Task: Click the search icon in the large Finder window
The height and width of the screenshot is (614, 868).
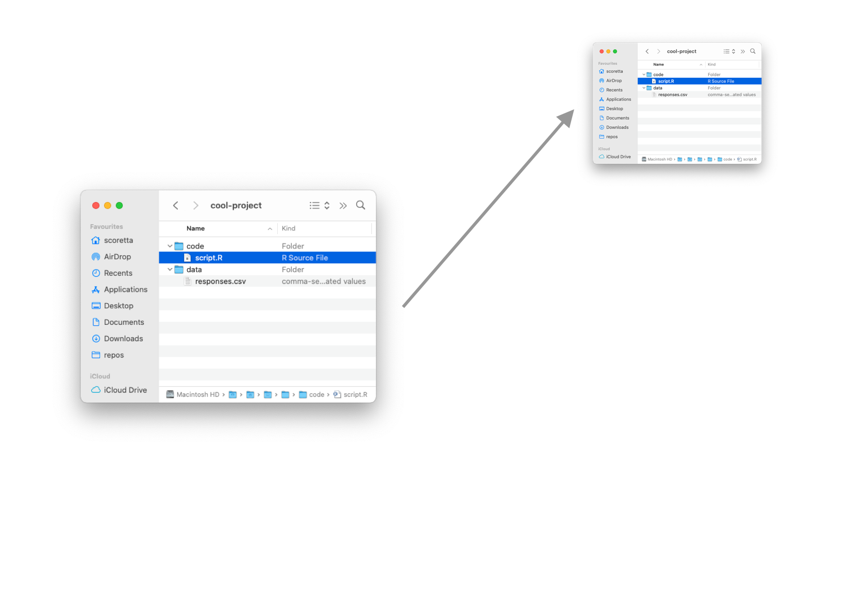Action: [x=360, y=205]
